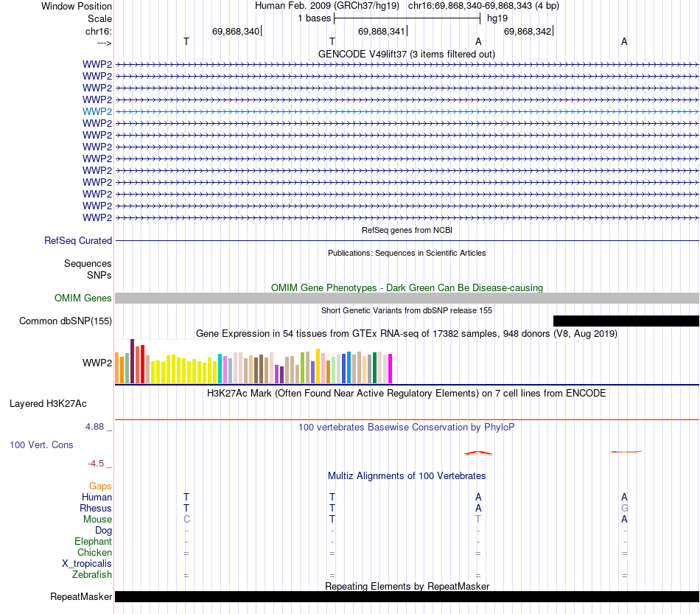Image resolution: width=700 pixels, height=614 pixels.
Task: Select the Common dbSNP(155) track label
Action: 65,321
